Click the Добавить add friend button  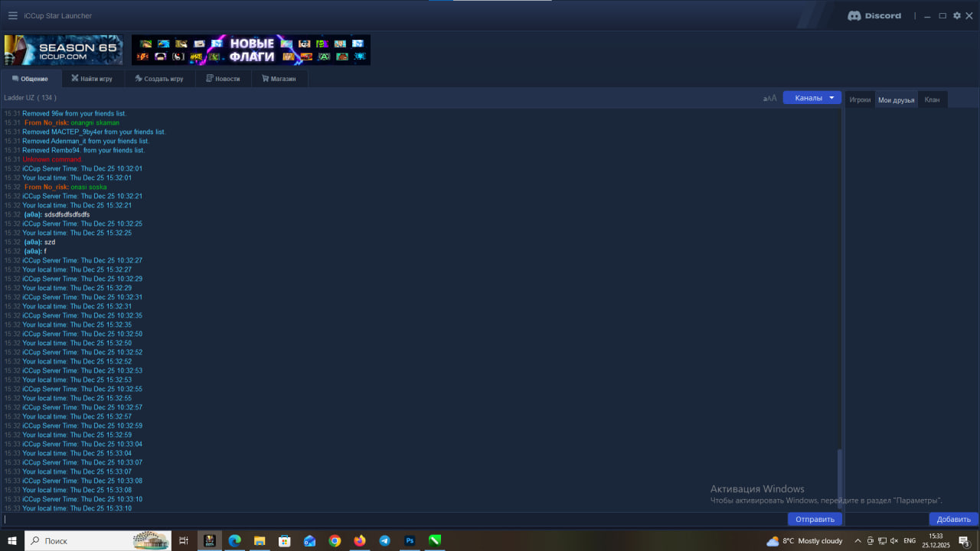(x=953, y=519)
